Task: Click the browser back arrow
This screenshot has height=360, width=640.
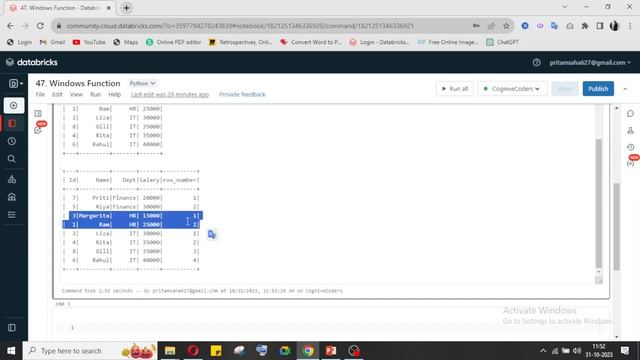Action: tap(10, 26)
